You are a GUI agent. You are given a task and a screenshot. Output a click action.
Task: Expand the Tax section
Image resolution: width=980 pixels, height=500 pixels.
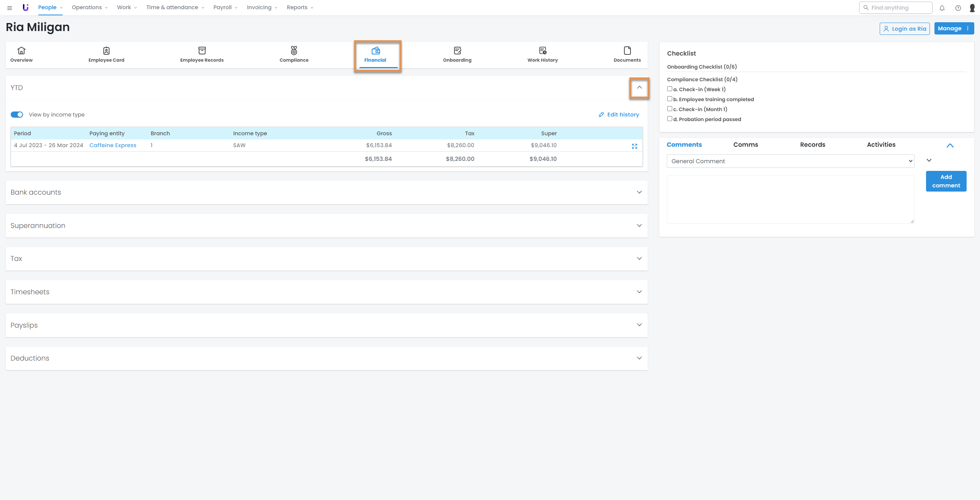coord(639,259)
